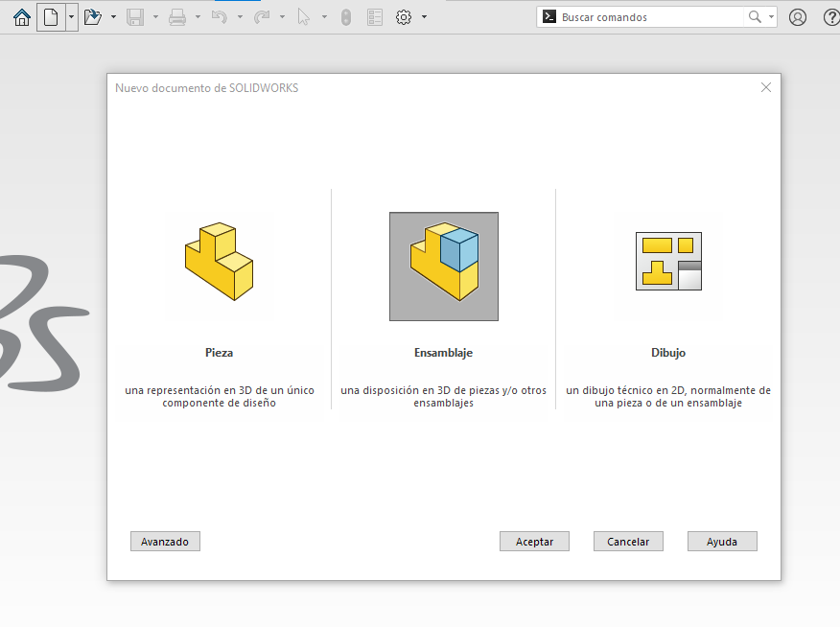Open the Help question mark icon
The image size is (840, 627).
tap(831, 17)
